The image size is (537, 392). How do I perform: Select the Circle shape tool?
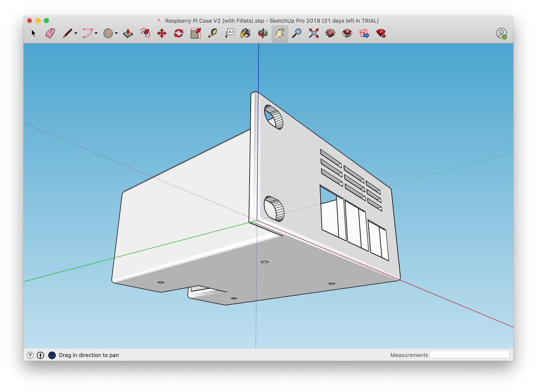108,33
